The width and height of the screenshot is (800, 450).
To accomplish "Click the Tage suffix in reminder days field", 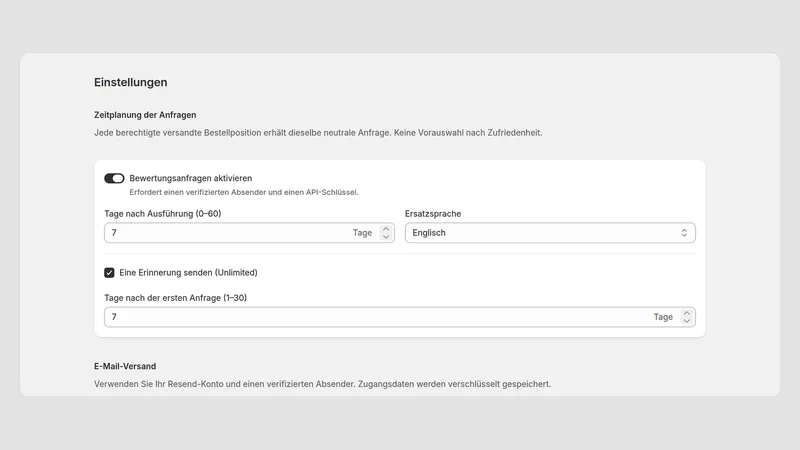I will coord(663,317).
